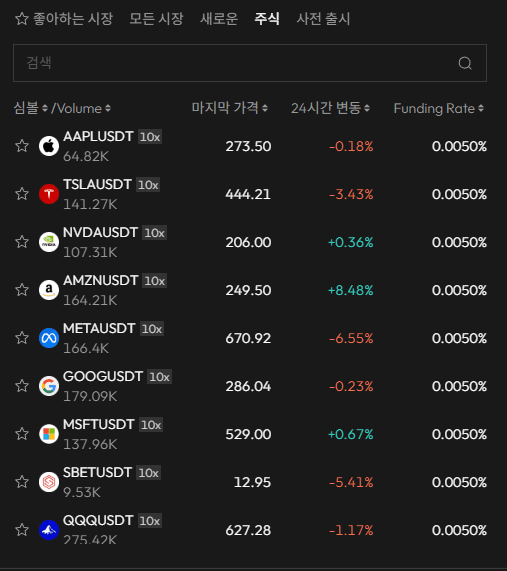Click the price 12.95
The height and width of the screenshot is (571, 507).
(252, 482)
